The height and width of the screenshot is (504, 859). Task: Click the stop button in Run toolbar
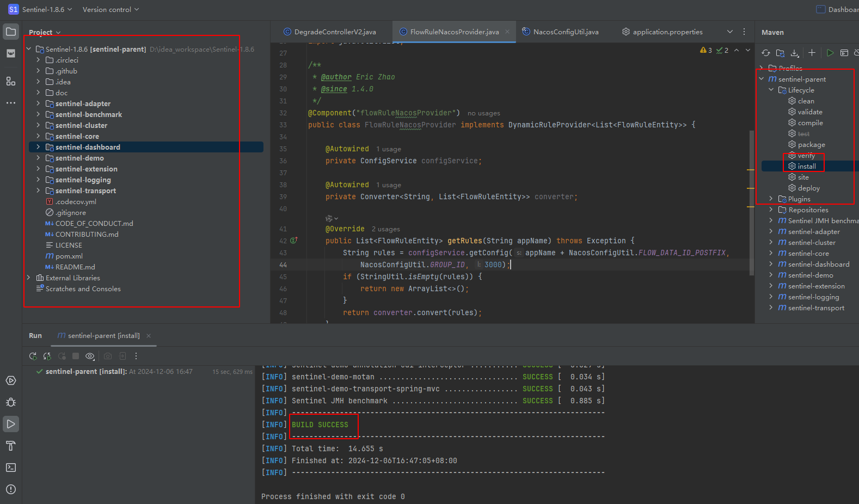point(76,356)
